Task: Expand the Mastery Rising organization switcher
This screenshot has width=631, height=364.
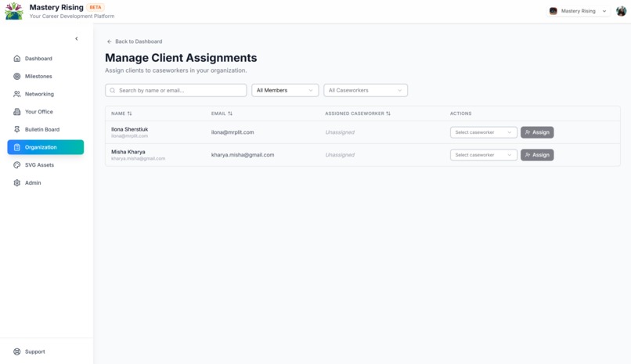Action: click(578, 11)
